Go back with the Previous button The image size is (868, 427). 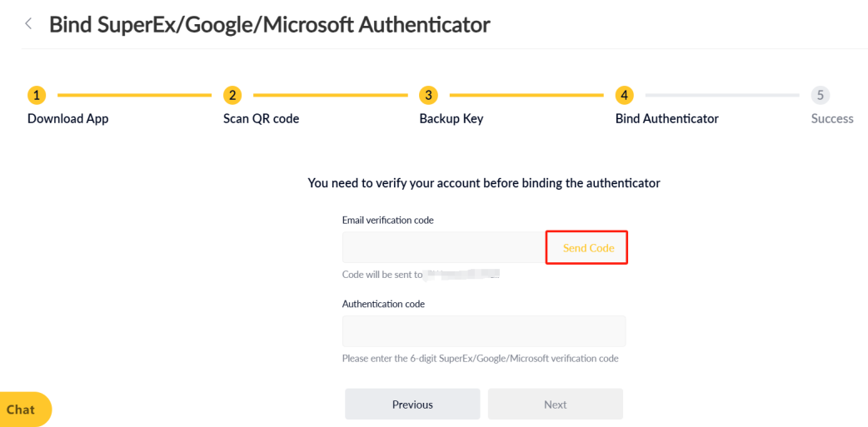pos(412,405)
